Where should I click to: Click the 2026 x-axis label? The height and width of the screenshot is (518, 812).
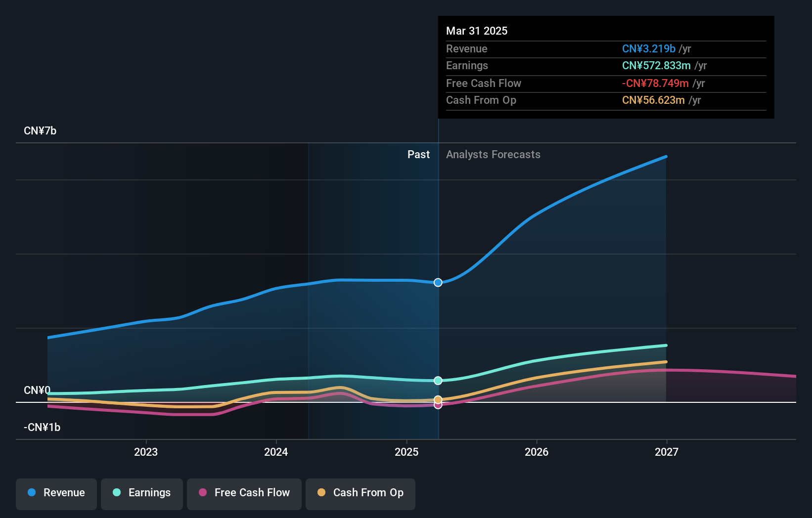click(x=537, y=452)
